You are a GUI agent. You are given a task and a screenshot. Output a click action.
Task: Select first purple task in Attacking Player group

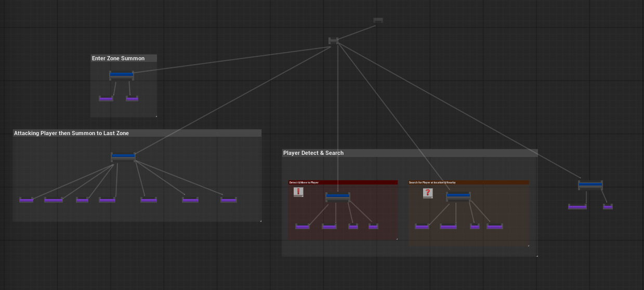27,200
